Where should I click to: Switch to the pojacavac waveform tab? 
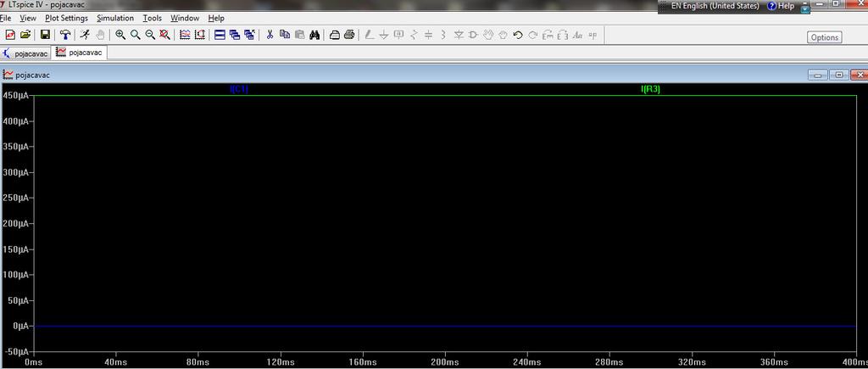tap(80, 53)
